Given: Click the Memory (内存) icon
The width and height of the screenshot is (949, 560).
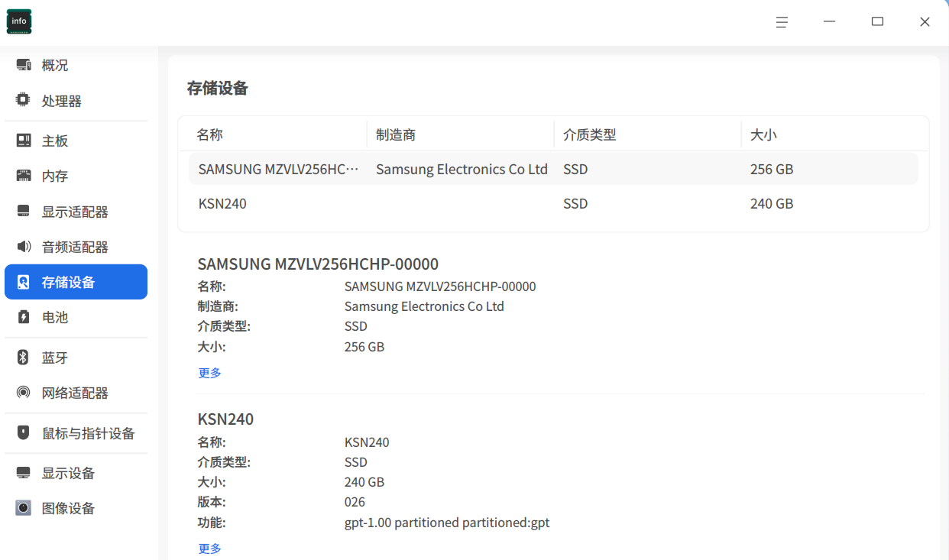Looking at the screenshot, I should (x=24, y=176).
